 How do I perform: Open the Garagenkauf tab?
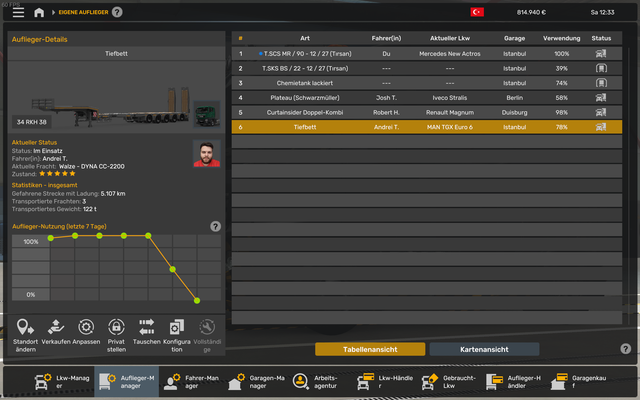[x=578, y=382]
